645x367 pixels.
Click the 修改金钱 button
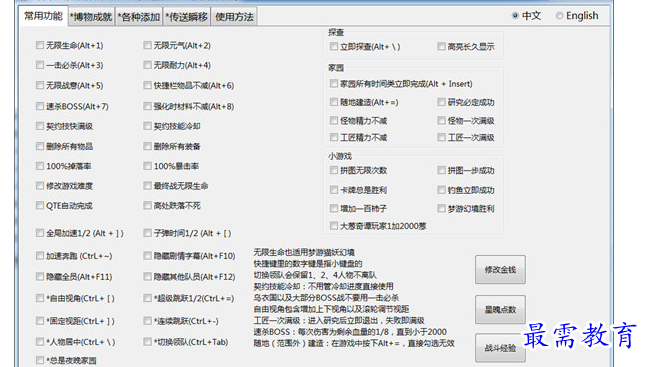500,269
